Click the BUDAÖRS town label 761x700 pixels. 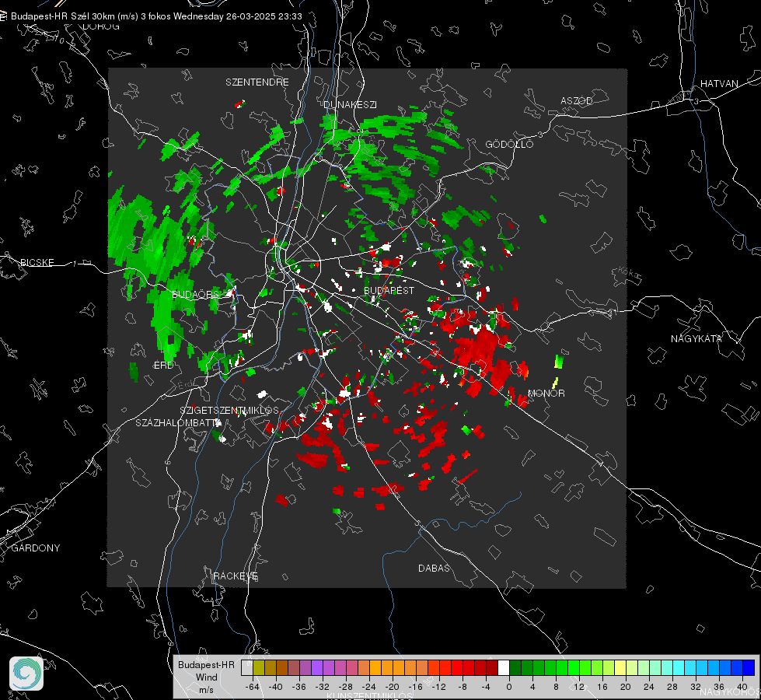(x=196, y=295)
